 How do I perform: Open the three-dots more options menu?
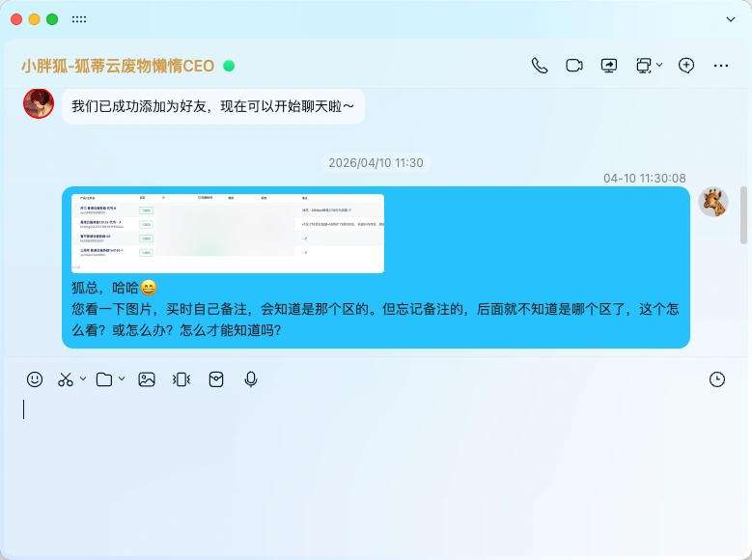(721, 66)
